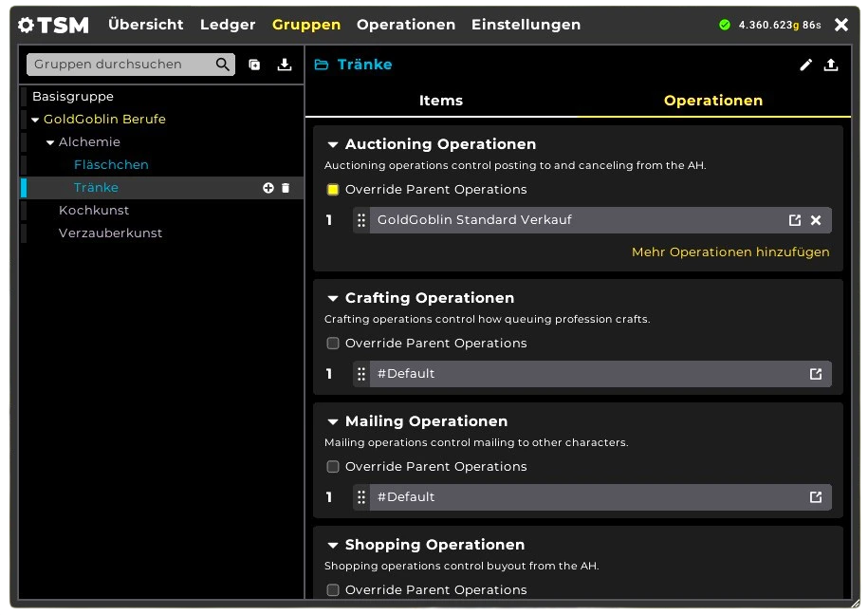Screen dimensions: 868x615
Task: Select GoldGoblin Berufe group label
Action: 104,120
